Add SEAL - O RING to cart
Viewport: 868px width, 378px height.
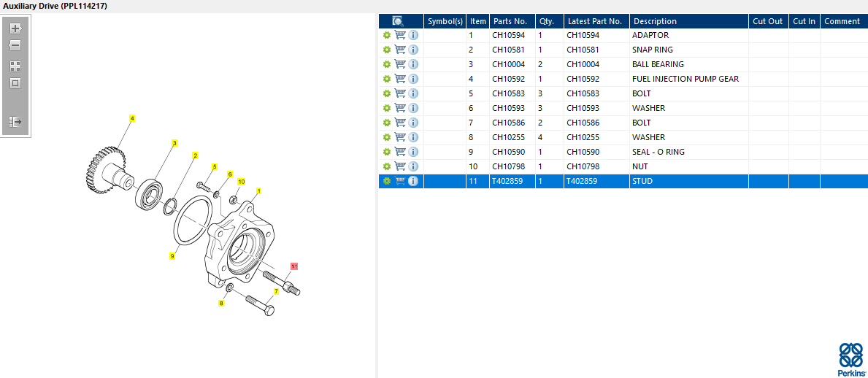pyautogui.click(x=400, y=152)
